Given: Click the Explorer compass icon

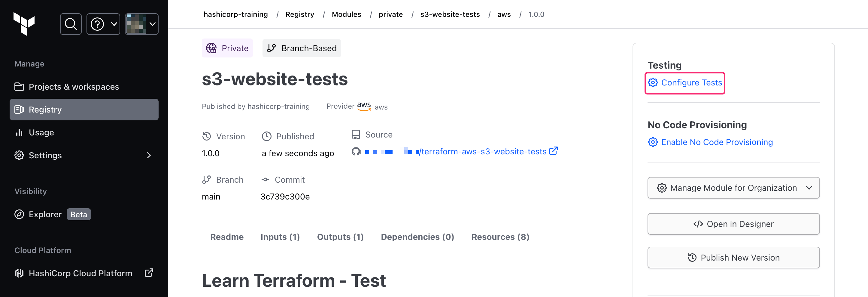Looking at the screenshot, I should tap(19, 214).
